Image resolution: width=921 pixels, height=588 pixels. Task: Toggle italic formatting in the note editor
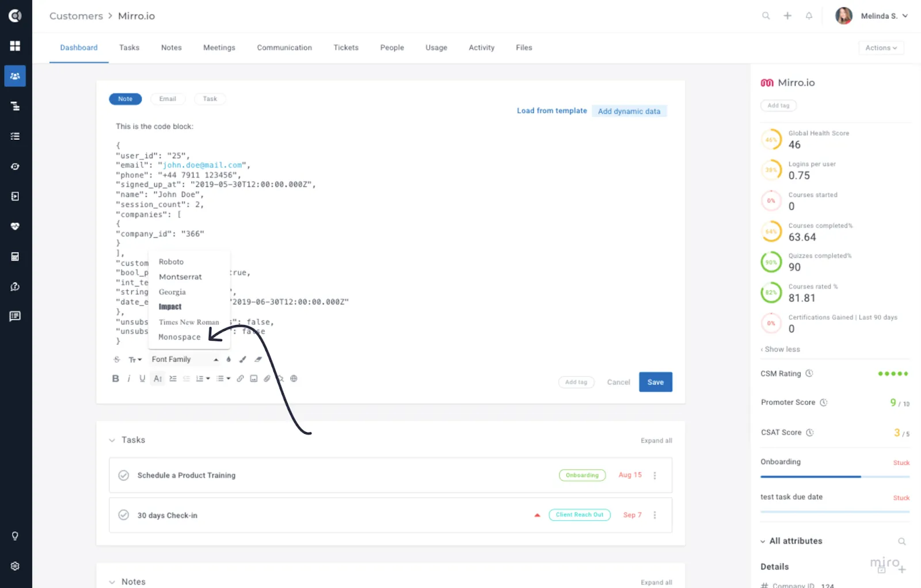[129, 379]
